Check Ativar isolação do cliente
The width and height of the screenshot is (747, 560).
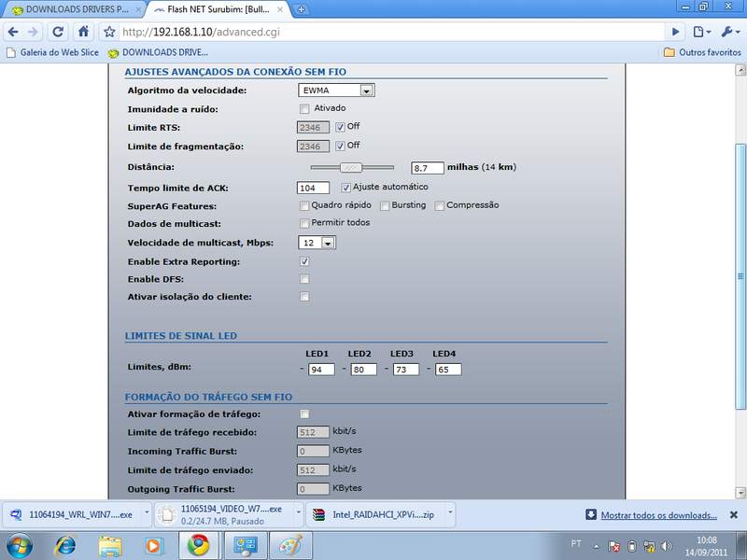coord(304,297)
